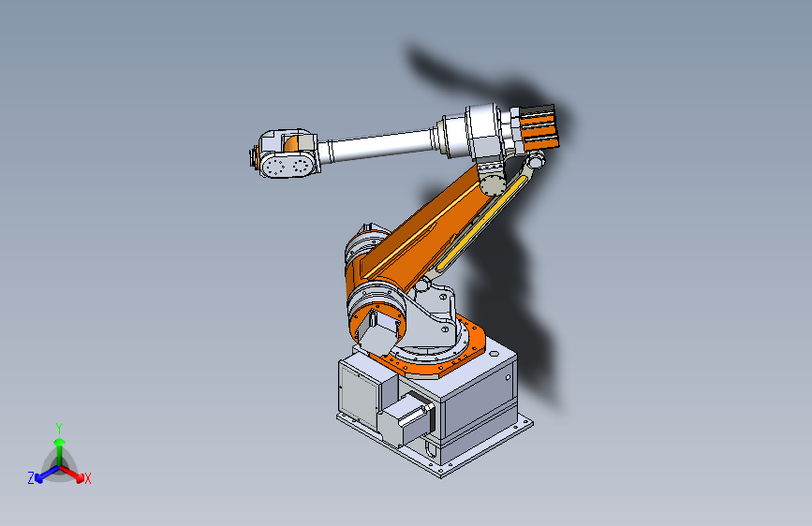The width and height of the screenshot is (812, 526).
Task: Select the orange-striped motor block behind elbow
Action: point(539,127)
